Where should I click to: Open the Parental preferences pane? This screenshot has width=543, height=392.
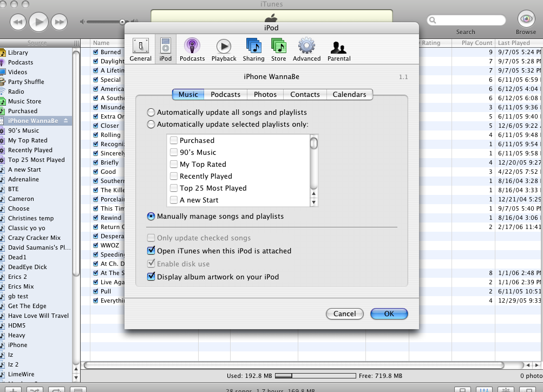[339, 50]
